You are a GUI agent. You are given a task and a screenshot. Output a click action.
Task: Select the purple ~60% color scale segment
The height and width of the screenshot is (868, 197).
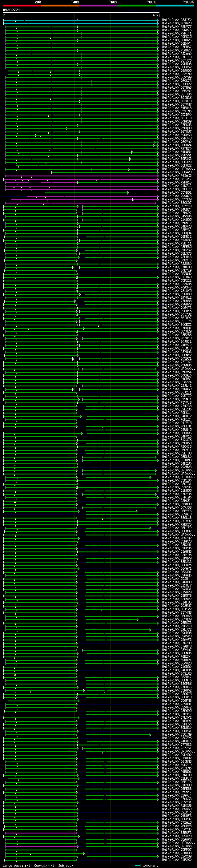98,6
